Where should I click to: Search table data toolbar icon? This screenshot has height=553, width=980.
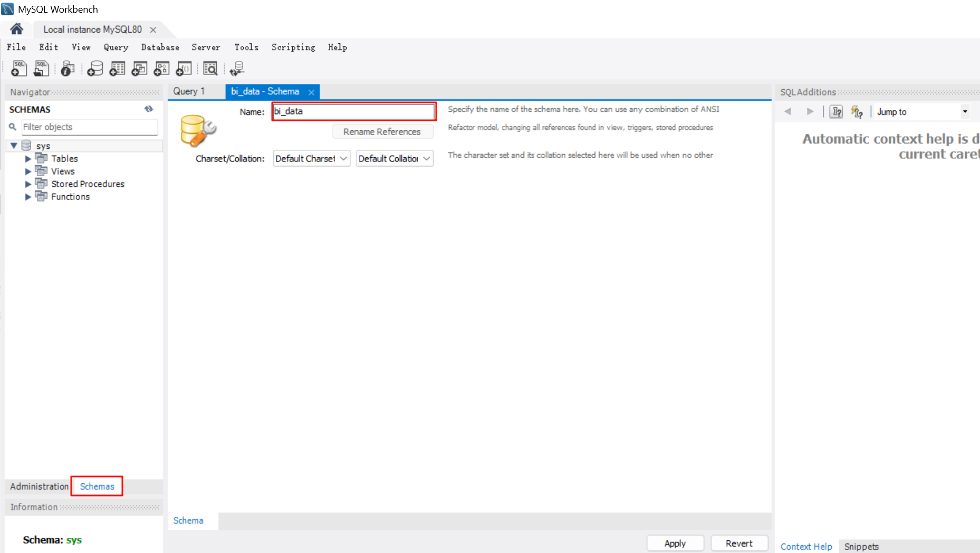click(x=210, y=69)
